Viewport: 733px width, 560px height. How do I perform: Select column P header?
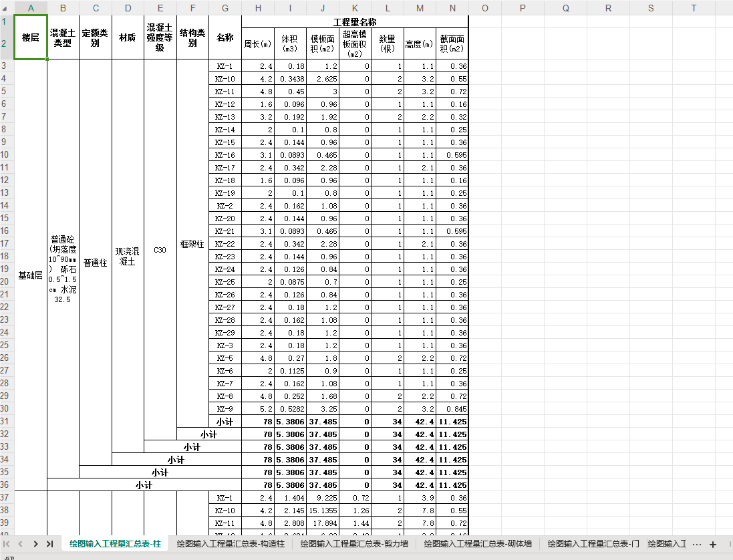coord(523,8)
